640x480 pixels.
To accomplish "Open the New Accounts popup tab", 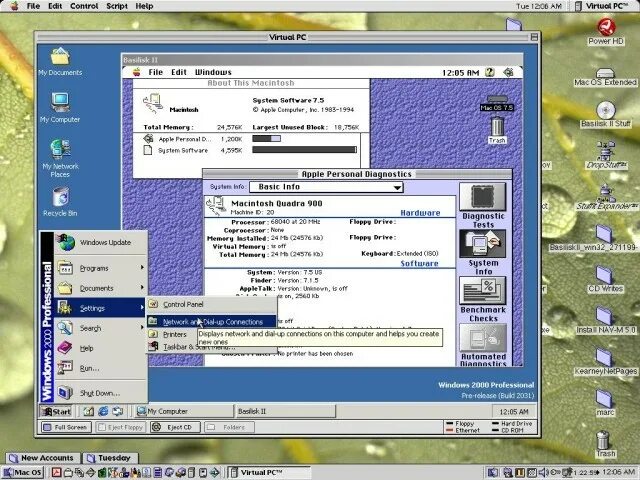I will tap(42, 458).
